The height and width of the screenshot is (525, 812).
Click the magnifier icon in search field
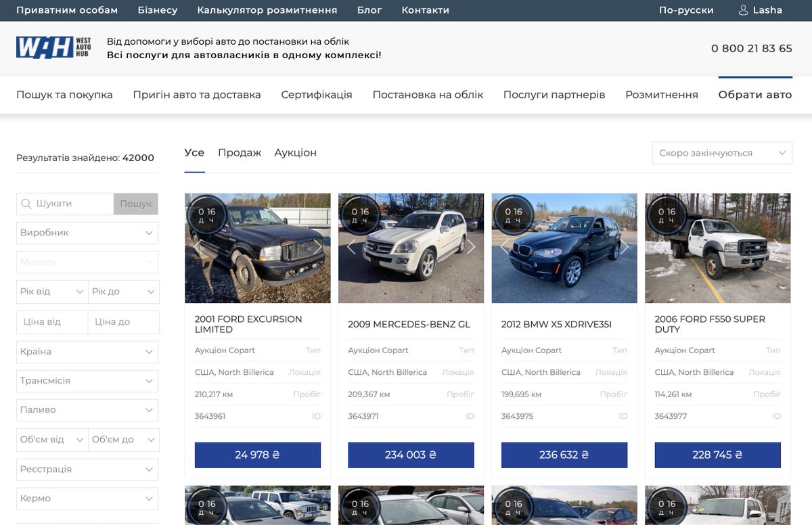(26, 204)
